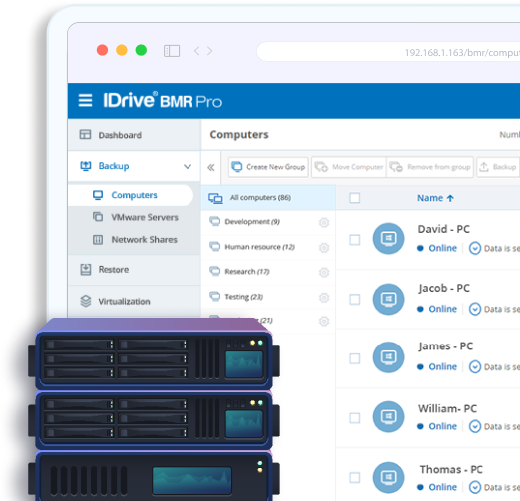Open settings gear for the (21) group
The height and width of the screenshot is (501, 520).
[324, 321]
